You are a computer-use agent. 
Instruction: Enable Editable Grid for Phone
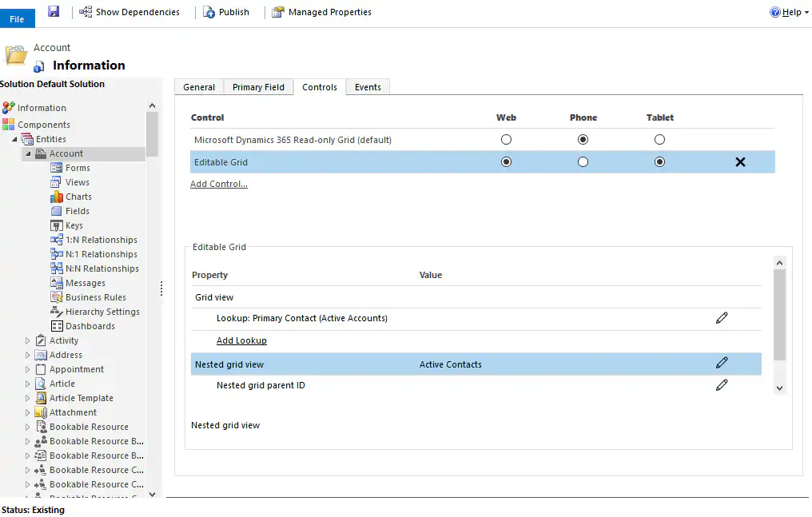[x=583, y=161]
